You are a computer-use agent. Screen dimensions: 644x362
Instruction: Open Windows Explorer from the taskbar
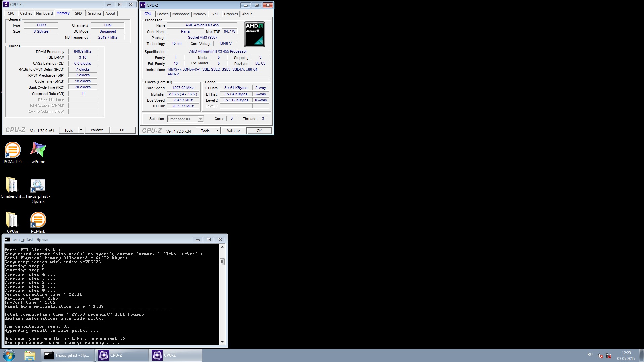pos(30,355)
